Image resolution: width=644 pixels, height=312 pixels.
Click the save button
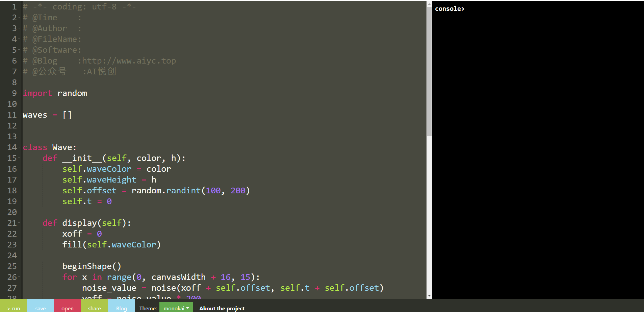coord(41,306)
